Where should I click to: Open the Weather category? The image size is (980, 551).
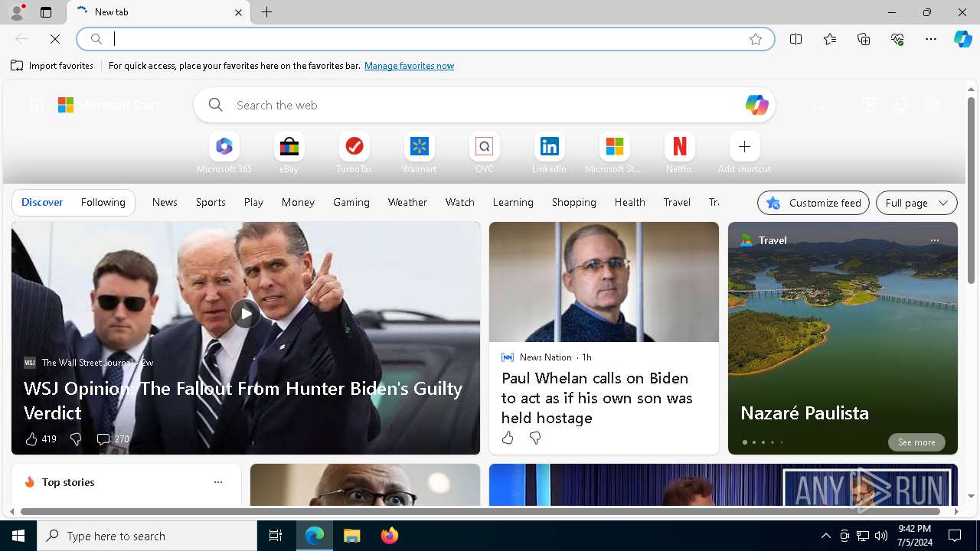click(x=407, y=202)
